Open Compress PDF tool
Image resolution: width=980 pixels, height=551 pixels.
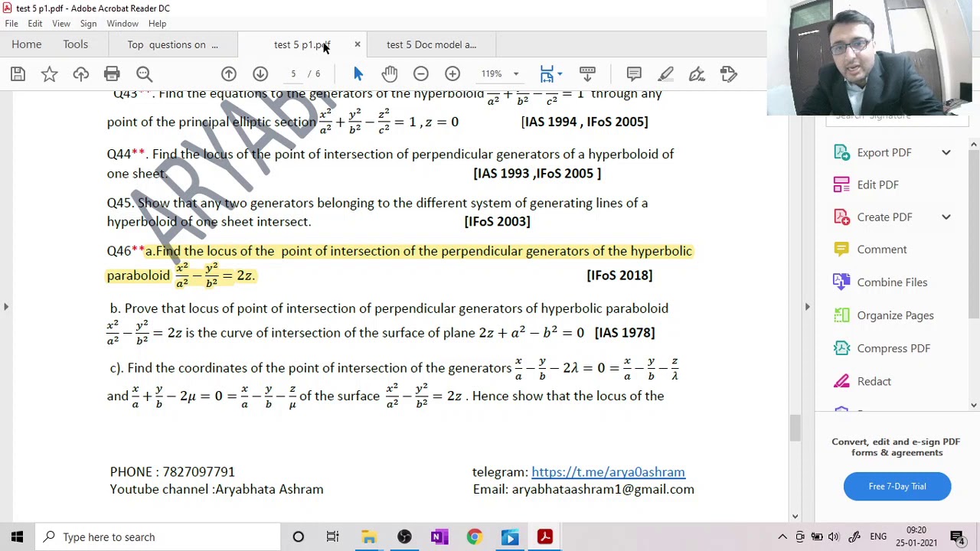(x=893, y=348)
